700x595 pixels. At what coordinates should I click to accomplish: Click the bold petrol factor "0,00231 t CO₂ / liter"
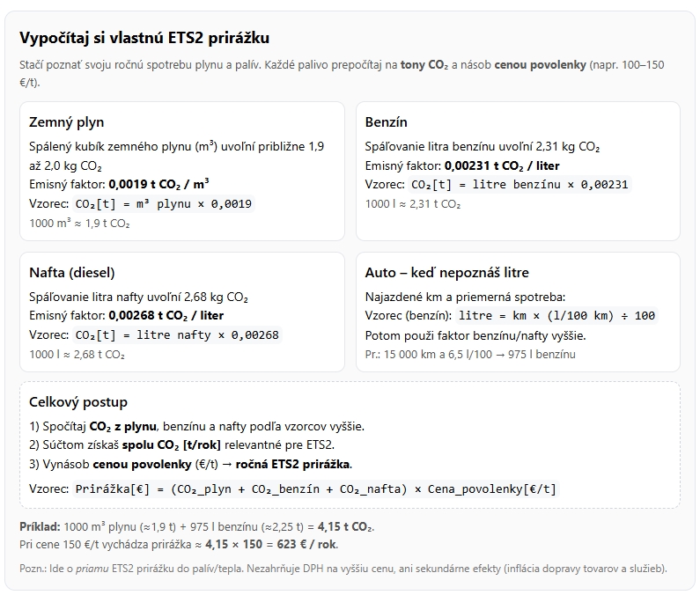pos(502,165)
